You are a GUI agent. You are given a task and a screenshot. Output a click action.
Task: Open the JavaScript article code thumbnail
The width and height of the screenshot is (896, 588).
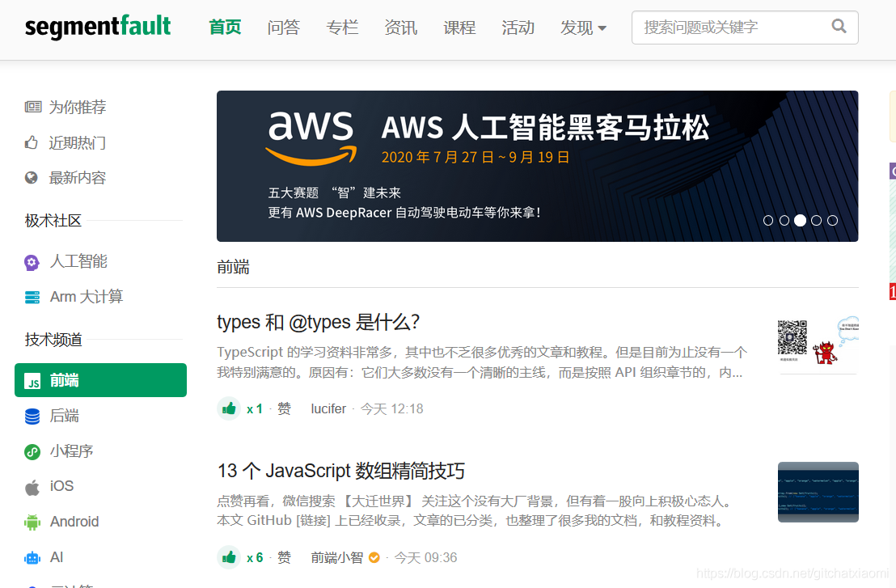point(818,492)
